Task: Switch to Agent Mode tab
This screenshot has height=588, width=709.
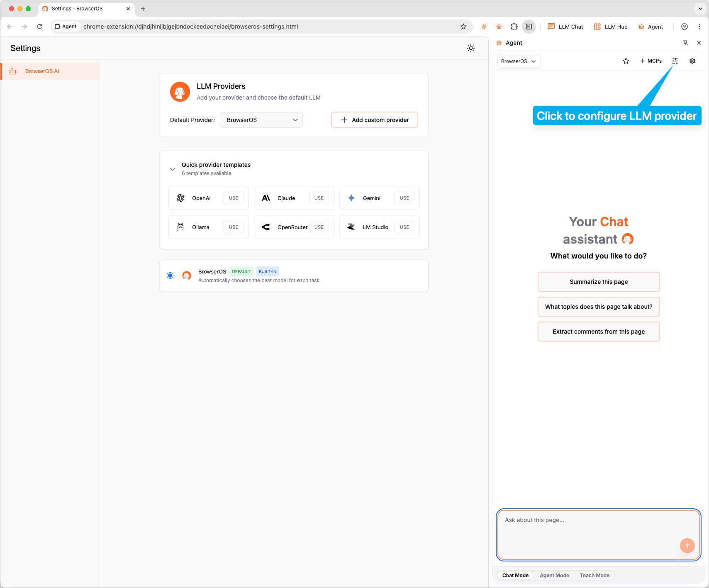Action: coord(554,576)
